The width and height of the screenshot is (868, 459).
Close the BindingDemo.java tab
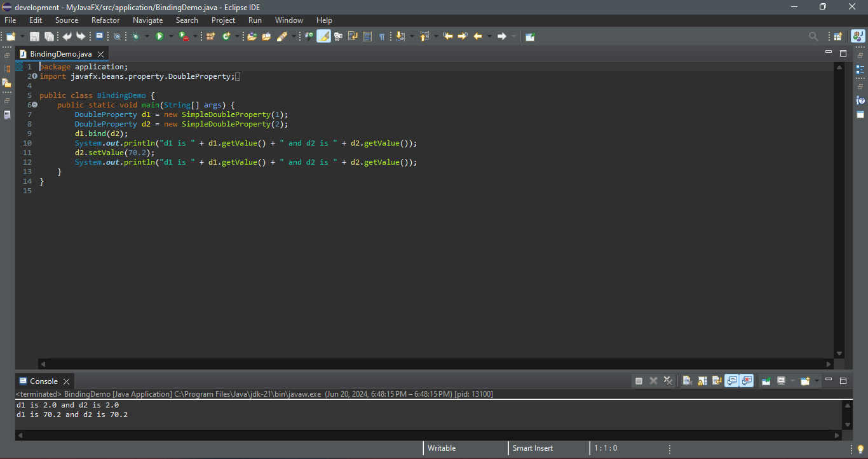[x=100, y=54]
